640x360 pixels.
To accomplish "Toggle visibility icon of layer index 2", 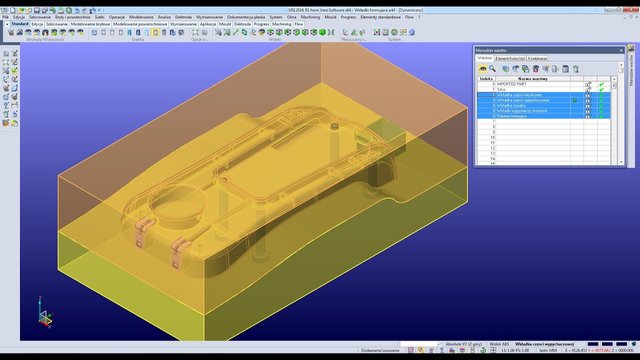I will 588,95.
